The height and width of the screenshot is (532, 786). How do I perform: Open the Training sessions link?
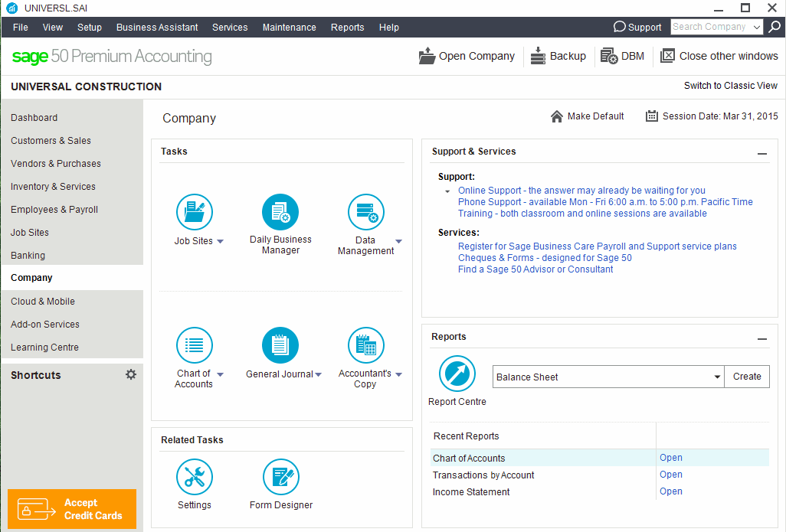coord(582,214)
